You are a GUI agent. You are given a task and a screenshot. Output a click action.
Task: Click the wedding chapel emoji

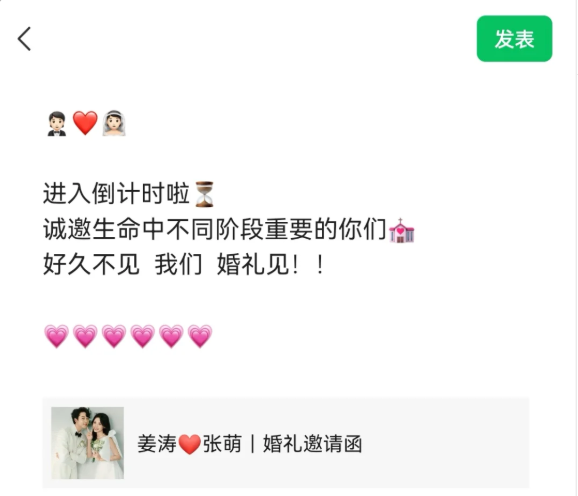click(x=401, y=230)
